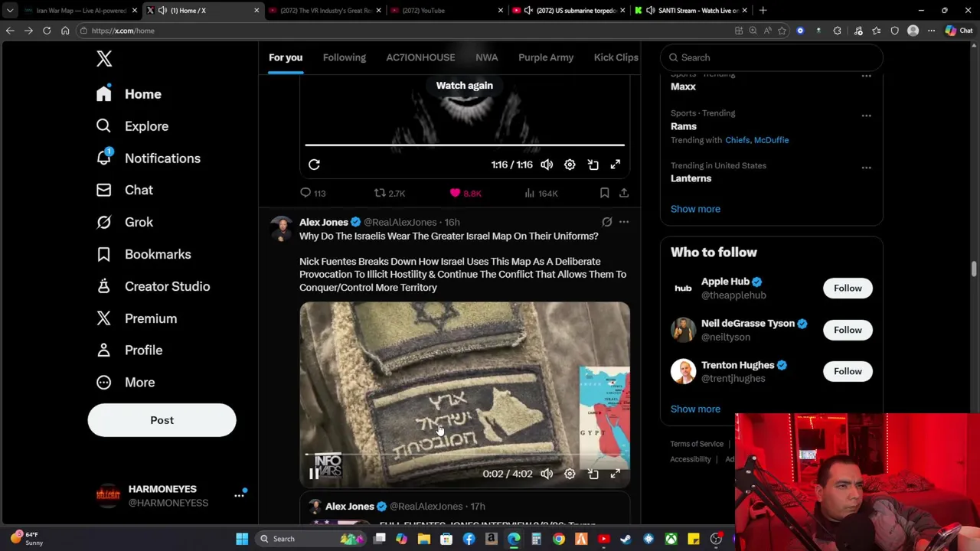View analytics showing 164K views
This screenshot has width=980, height=551.
[x=541, y=194]
